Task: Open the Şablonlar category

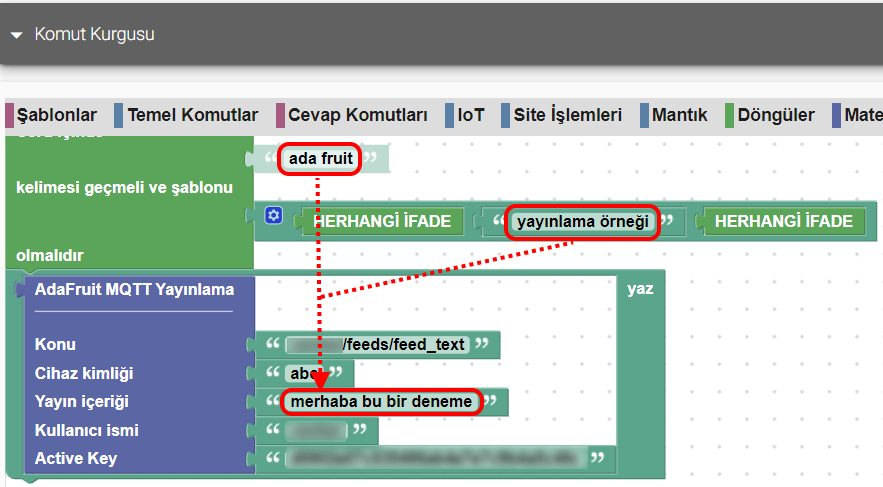Action: (56, 115)
